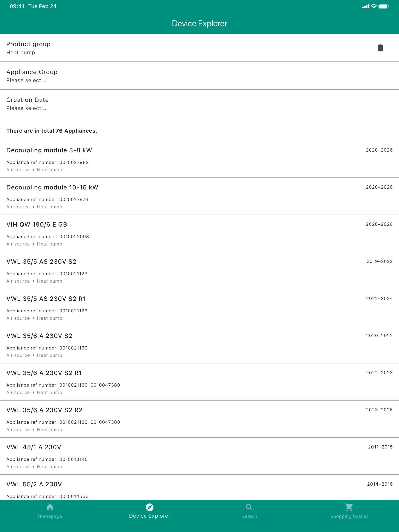Viewport: 399px width, 532px height.
Task: Select VWL 35/5 AS 230V S2 R1
Action: point(199,308)
